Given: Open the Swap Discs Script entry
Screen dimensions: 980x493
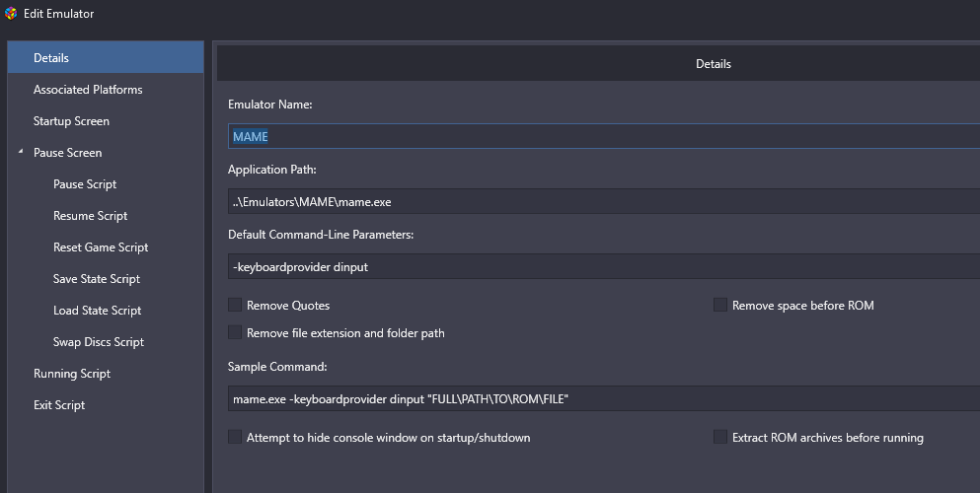Looking at the screenshot, I should 98,342.
